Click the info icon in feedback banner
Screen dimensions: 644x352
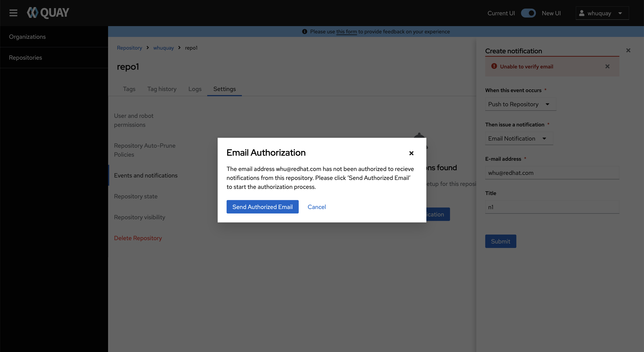tap(304, 32)
